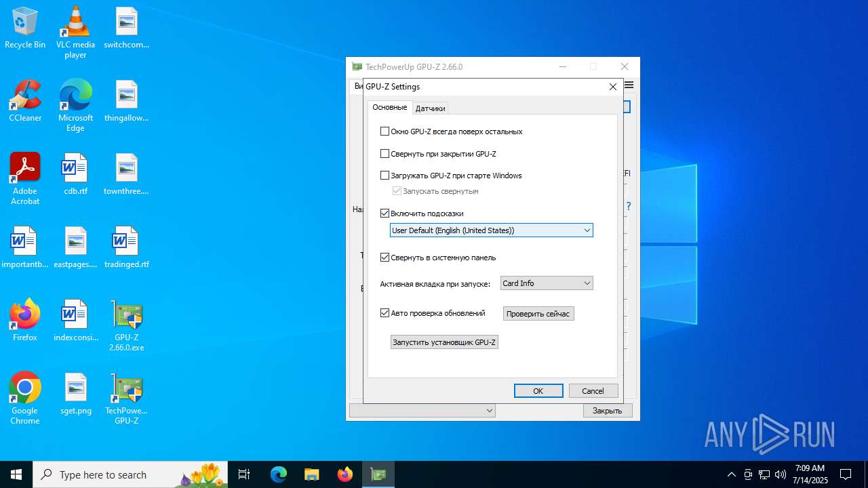Click GPU-Z taskbar button
Viewport: 868px width, 488px height.
(378, 474)
